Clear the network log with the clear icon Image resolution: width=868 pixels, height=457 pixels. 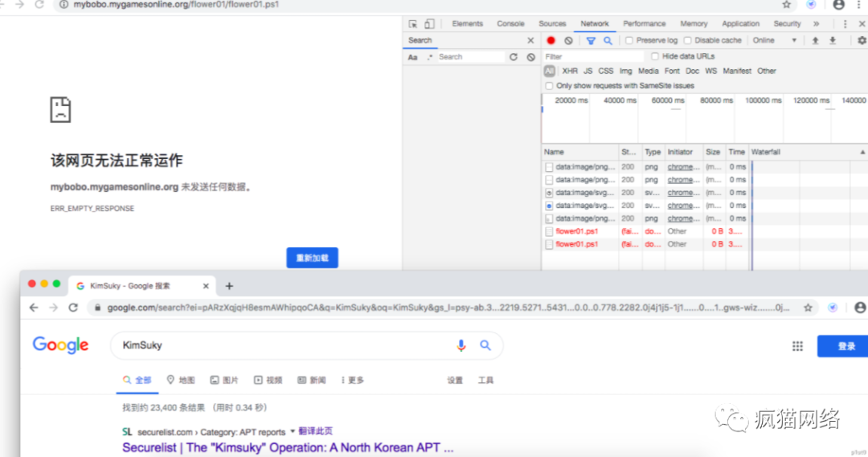pyautogui.click(x=568, y=40)
